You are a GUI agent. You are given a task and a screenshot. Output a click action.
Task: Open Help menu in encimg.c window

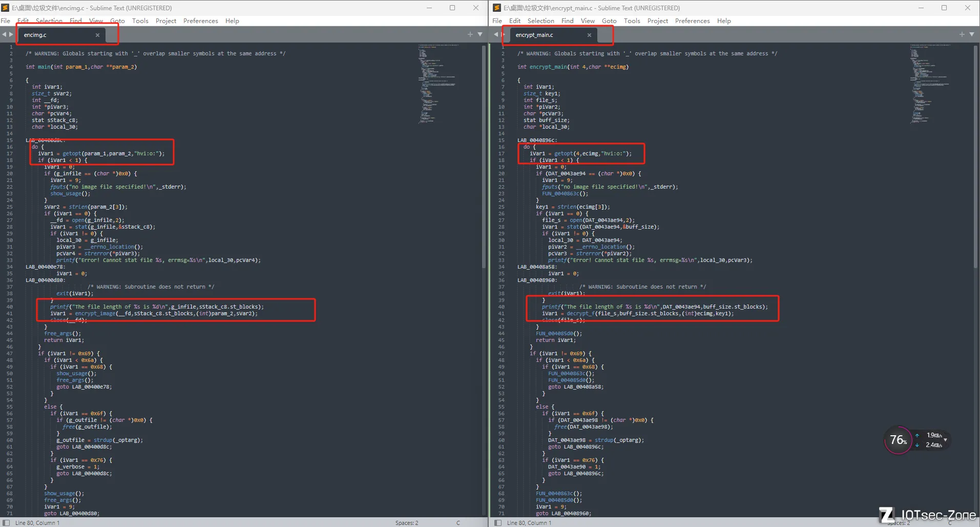(232, 21)
